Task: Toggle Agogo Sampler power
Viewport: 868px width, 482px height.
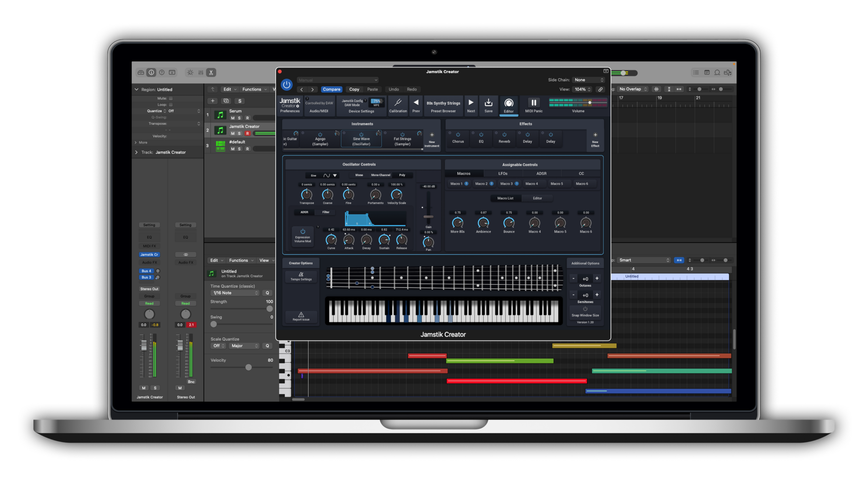Action: coord(320,134)
